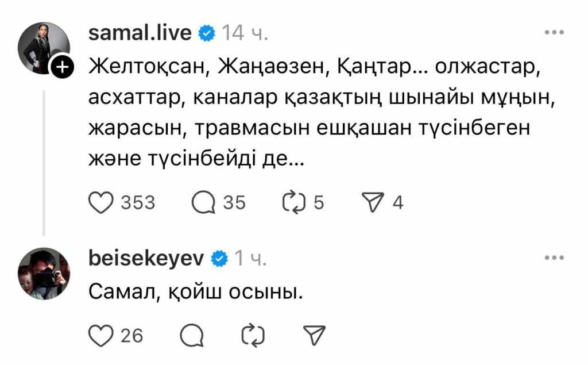This screenshot has width=588, height=365.
Task: Repost beisekeyev's reply
Action: tap(253, 335)
